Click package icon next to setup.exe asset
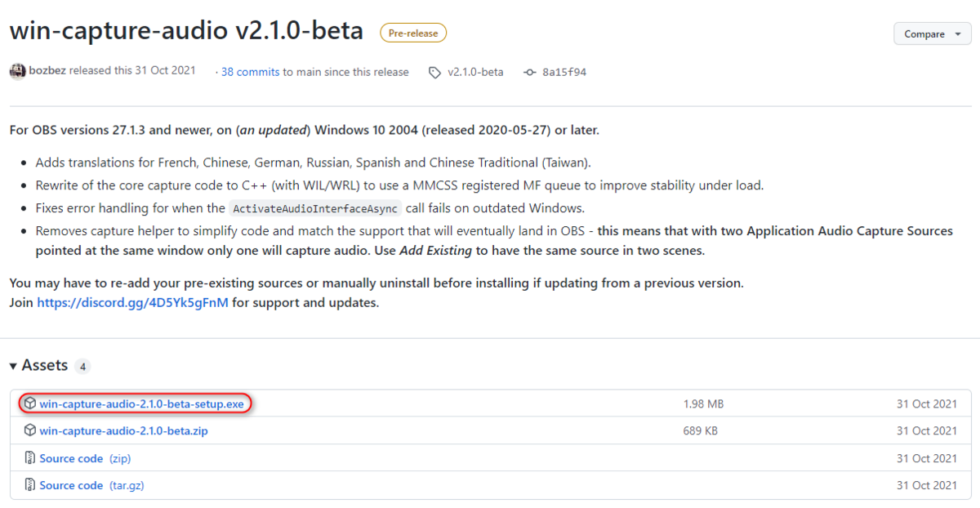980x508 pixels. pos(29,403)
